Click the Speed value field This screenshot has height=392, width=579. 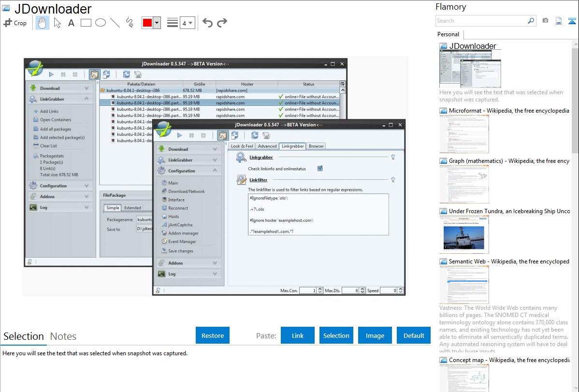point(389,290)
